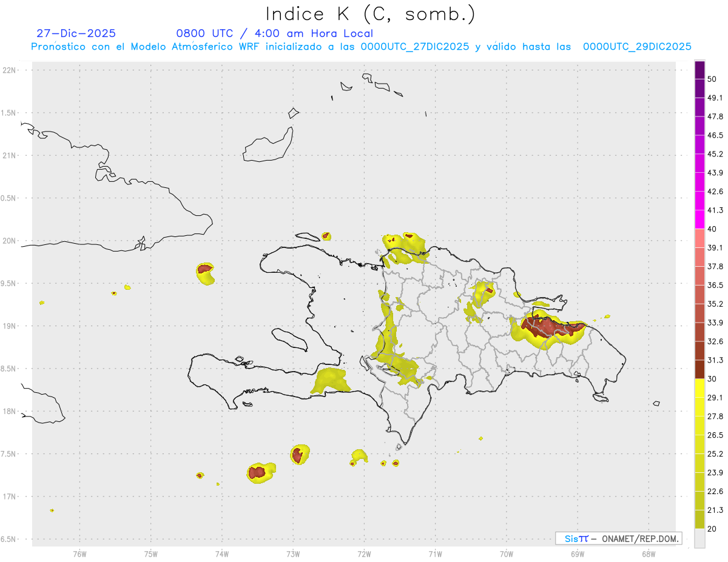728x562 pixels.
Task: Click the "32.6" colorbar label
Action: click(x=715, y=341)
